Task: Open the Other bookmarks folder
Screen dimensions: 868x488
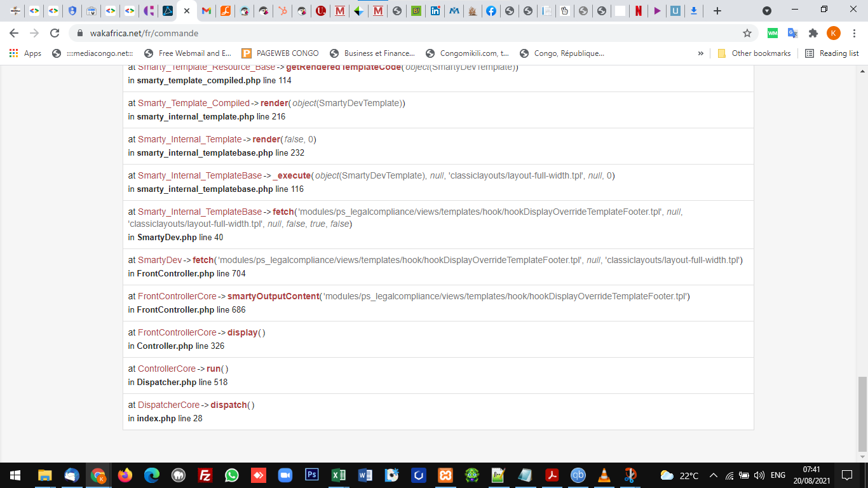Action: [754, 53]
